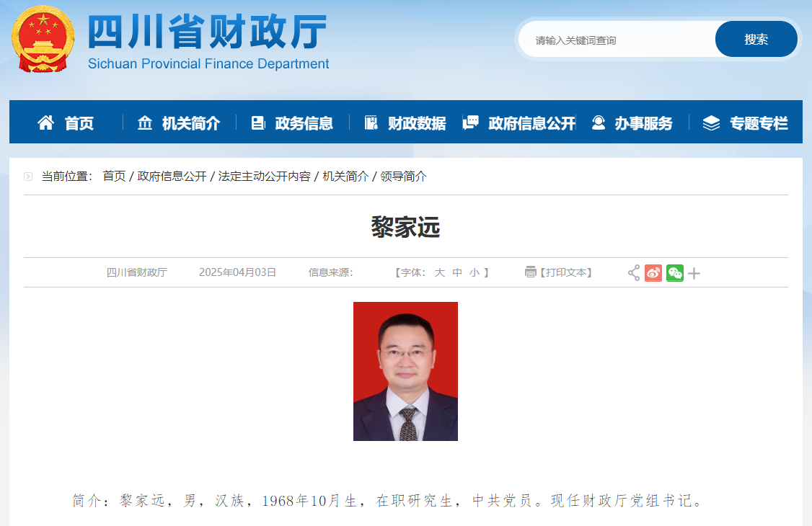Set font size to 中
This screenshot has width=812, height=526.
click(457, 272)
